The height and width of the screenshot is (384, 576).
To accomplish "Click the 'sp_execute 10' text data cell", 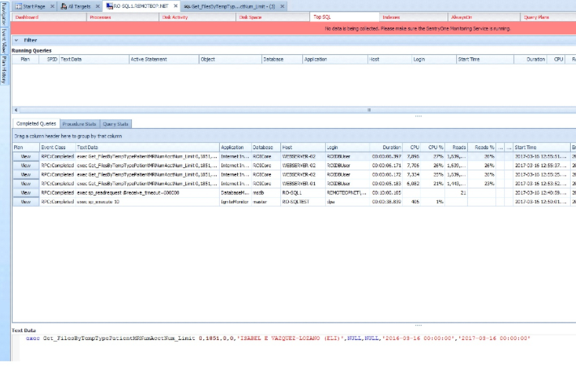I will (x=148, y=202).
